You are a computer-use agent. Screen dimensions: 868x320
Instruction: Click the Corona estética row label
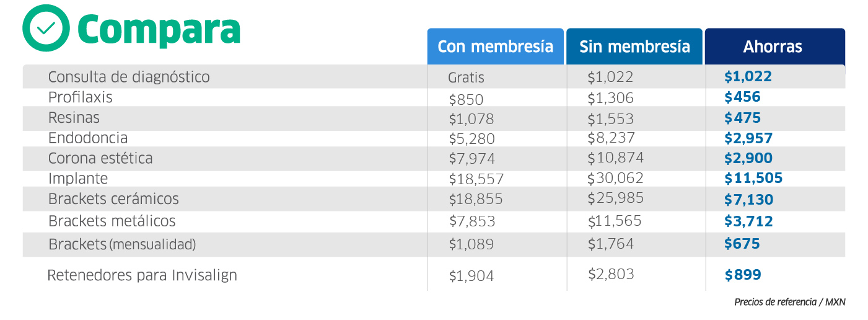(100, 158)
